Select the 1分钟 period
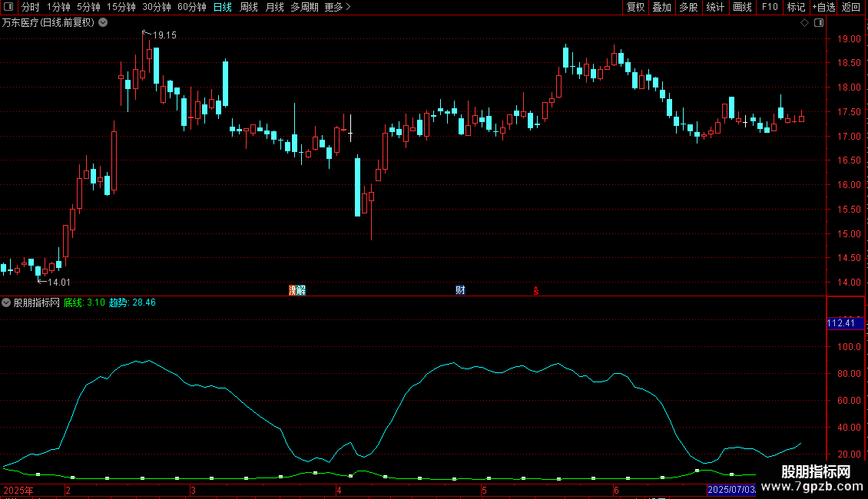This screenshot has width=868, height=499. point(58,7)
